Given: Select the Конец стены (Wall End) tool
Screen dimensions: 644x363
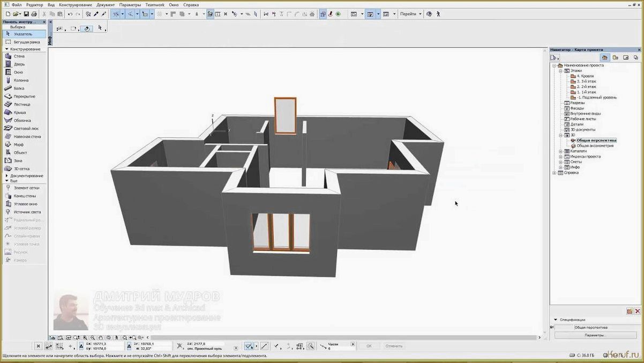Looking at the screenshot, I should coord(24,196).
